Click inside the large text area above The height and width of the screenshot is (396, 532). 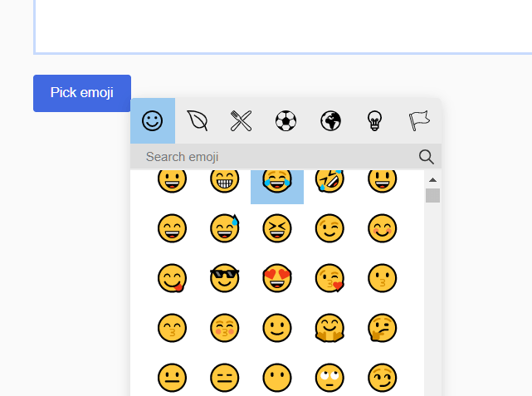tap(283, 27)
